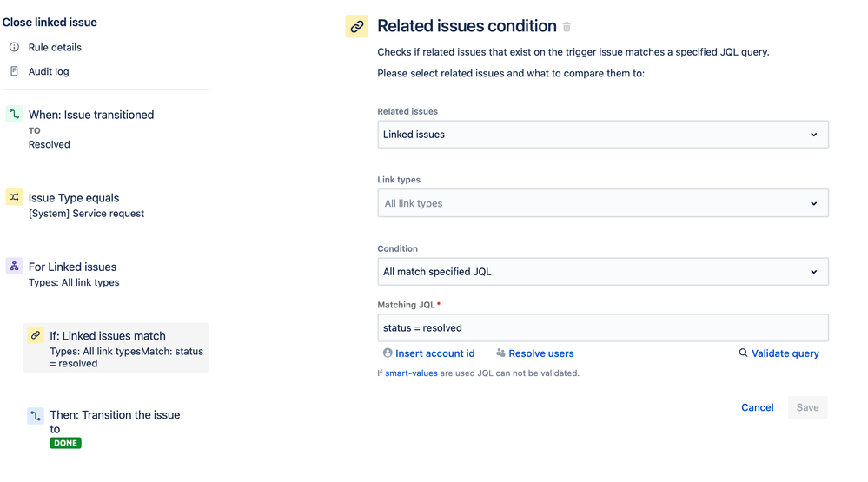Image resolution: width=868 pixels, height=482 pixels.
Task: Click the Issue Type equals condition icon
Action: pyautogui.click(x=14, y=197)
